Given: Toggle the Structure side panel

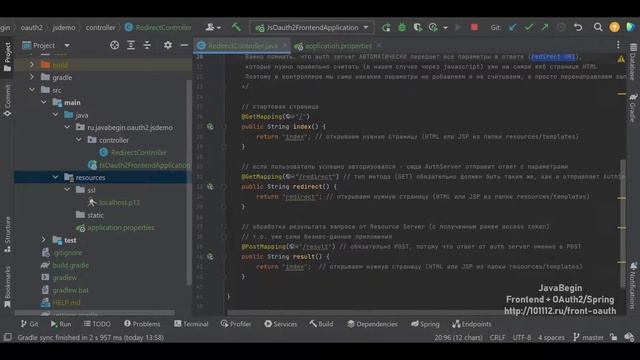Looking at the screenshot, I should click(x=7, y=234).
